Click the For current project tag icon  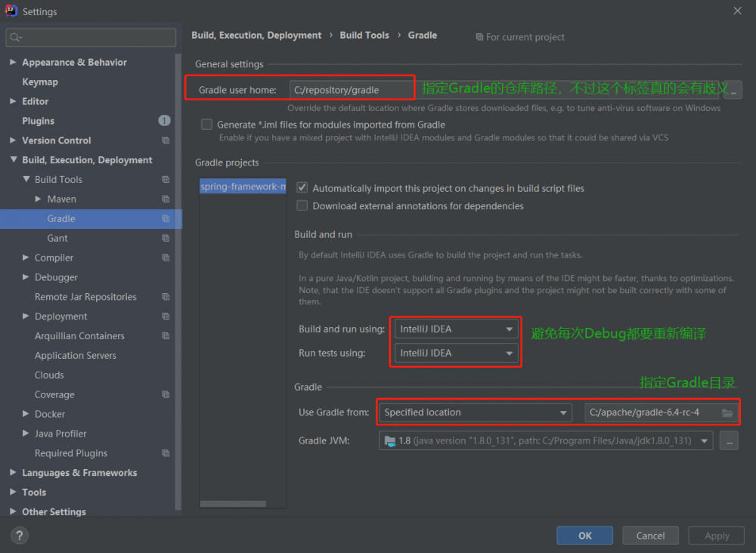point(479,36)
